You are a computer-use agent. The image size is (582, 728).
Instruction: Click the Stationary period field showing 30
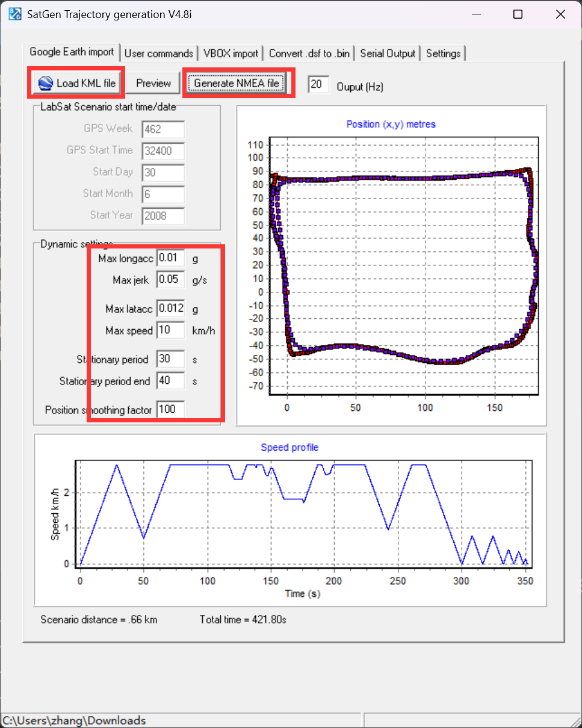point(170,359)
